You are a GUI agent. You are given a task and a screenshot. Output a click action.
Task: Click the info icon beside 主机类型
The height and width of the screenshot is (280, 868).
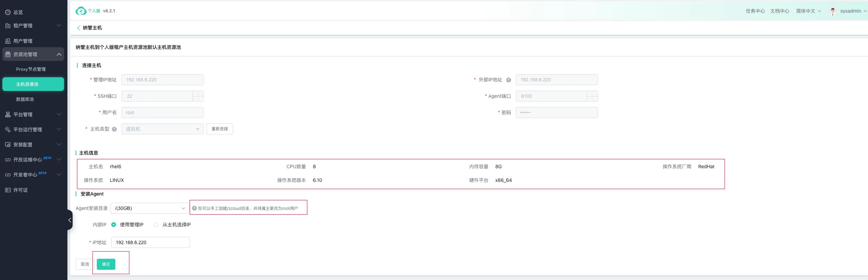114,129
